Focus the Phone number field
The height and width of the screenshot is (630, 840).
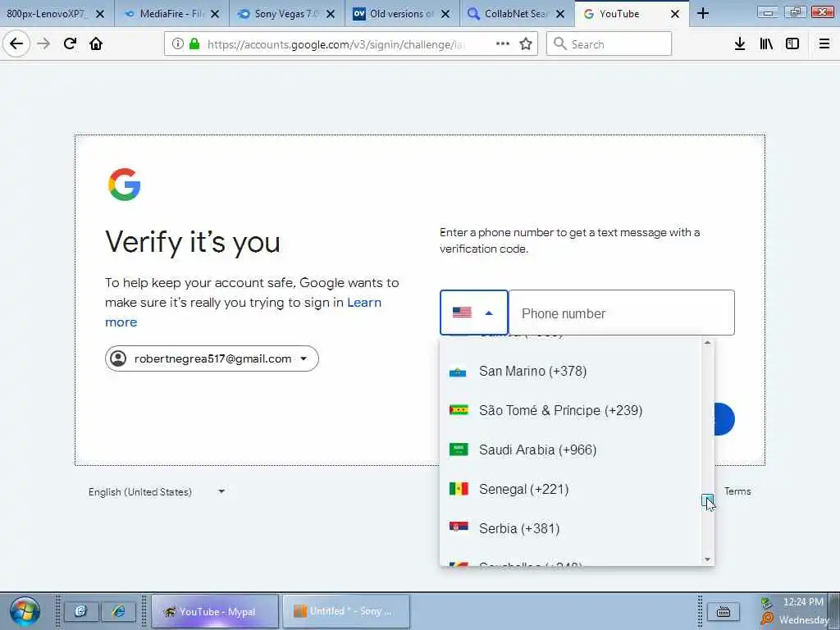coord(622,313)
